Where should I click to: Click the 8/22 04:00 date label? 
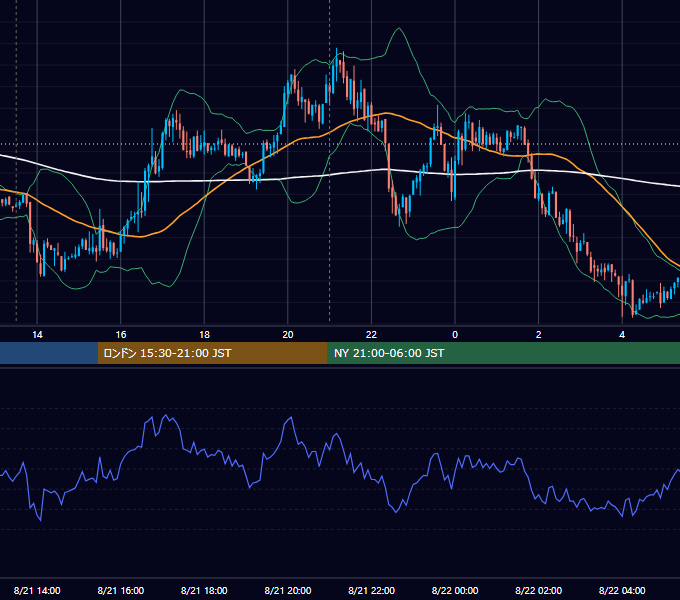click(x=622, y=590)
